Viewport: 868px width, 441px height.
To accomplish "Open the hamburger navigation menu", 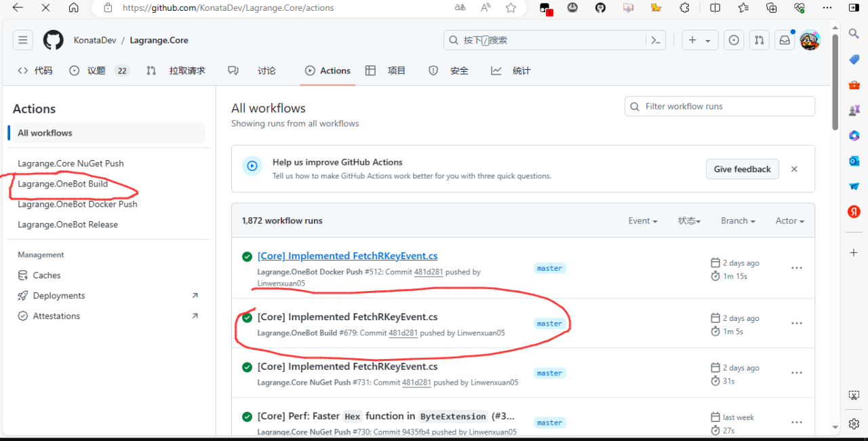I will pos(23,40).
